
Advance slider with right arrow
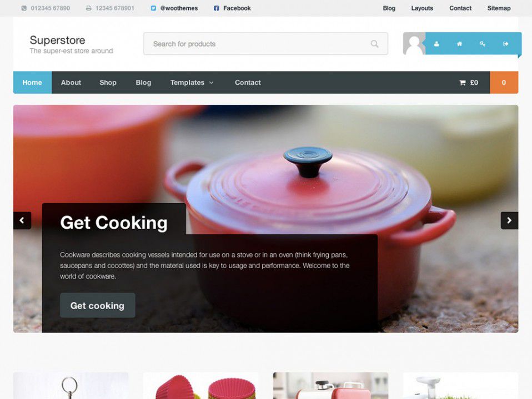509,220
